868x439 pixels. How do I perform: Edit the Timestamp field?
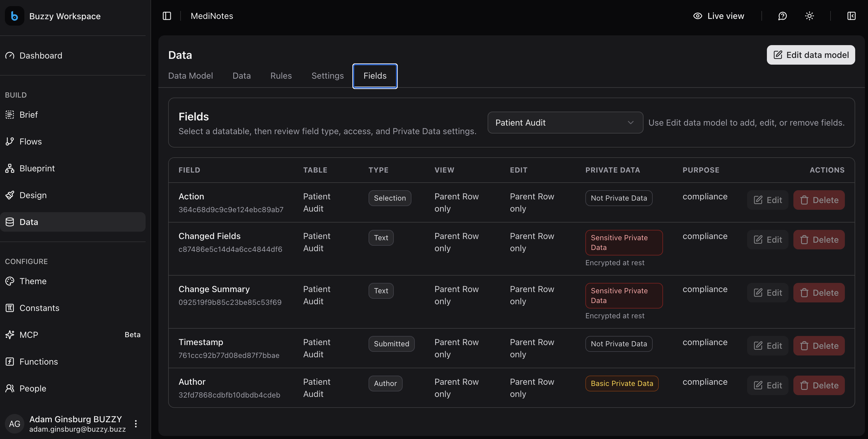pos(767,346)
